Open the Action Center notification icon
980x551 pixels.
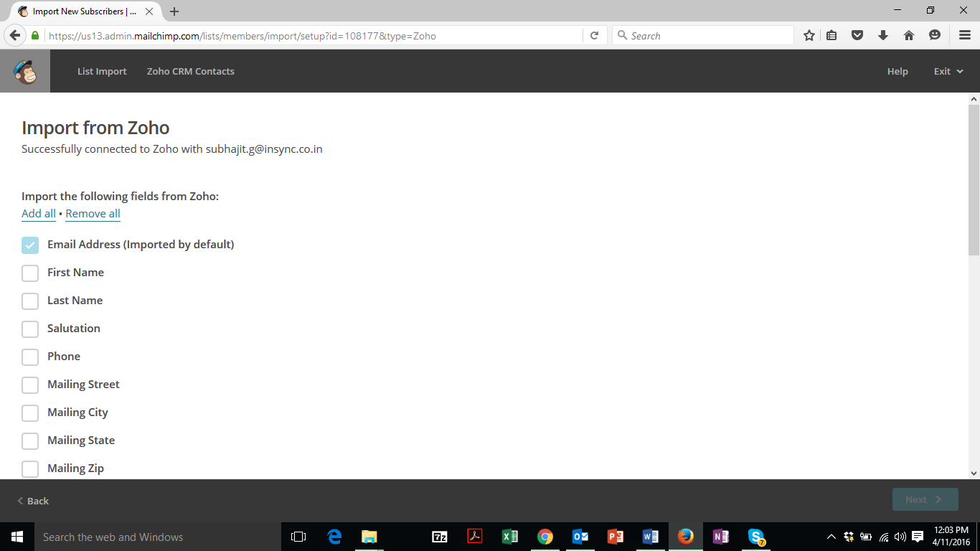[x=918, y=537]
